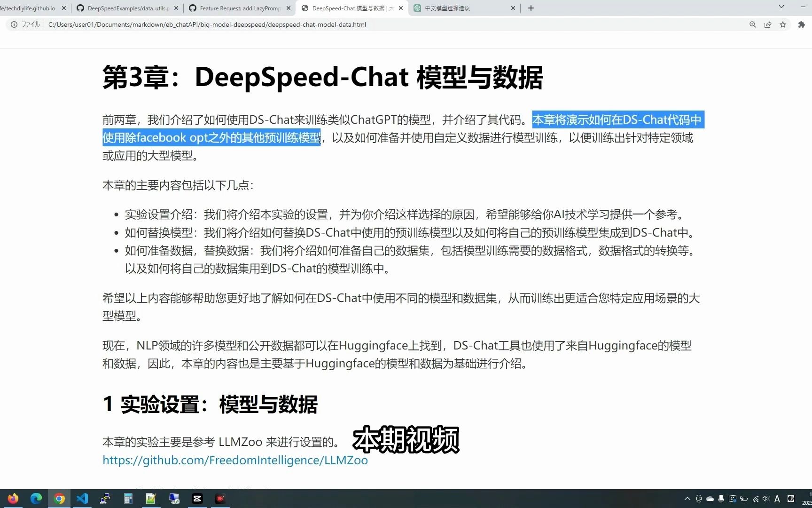The height and width of the screenshot is (508, 812).
Task: Click the zoom magnifier in the address bar
Action: pos(753,24)
